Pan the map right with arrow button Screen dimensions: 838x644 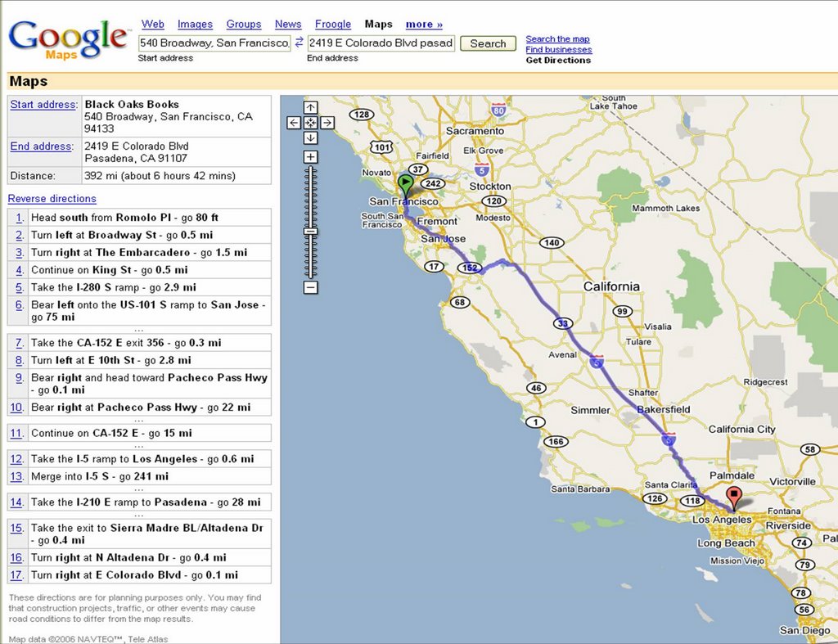click(327, 123)
